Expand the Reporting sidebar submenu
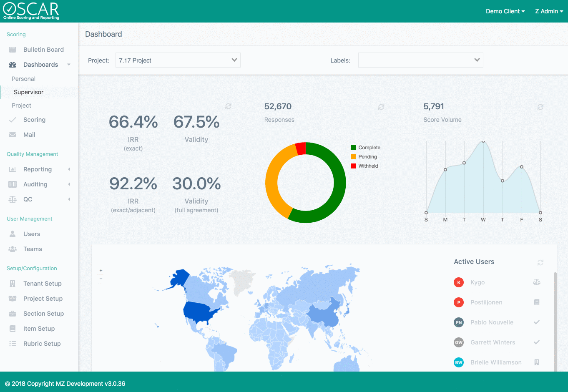This screenshot has width=568, height=392. tap(38, 169)
